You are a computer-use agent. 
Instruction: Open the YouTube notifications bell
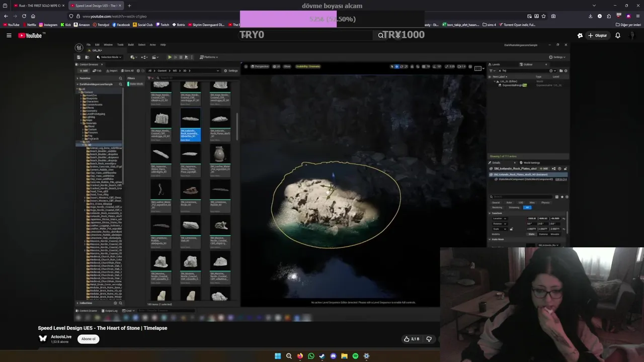(x=618, y=35)
